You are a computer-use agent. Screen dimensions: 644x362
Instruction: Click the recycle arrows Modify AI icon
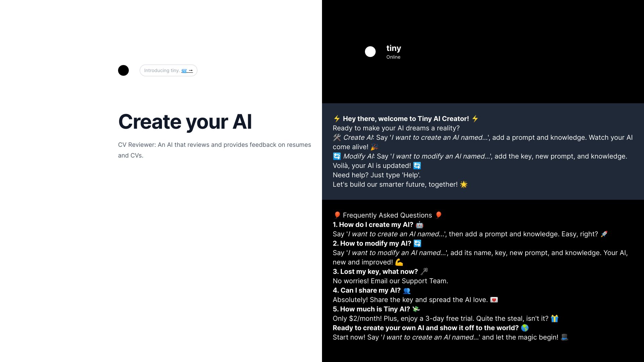(x=336, y=156)
